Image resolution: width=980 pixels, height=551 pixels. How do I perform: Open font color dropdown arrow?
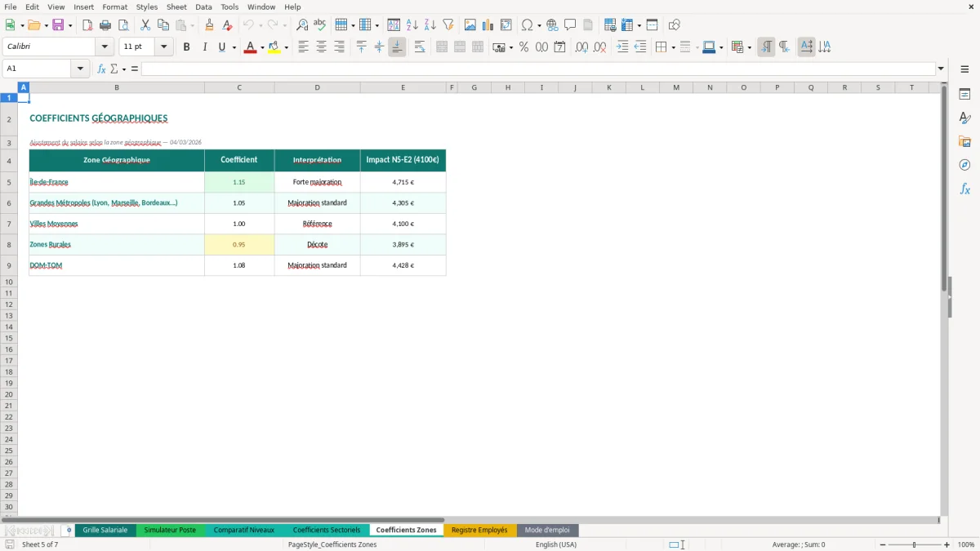pos(261,47)
